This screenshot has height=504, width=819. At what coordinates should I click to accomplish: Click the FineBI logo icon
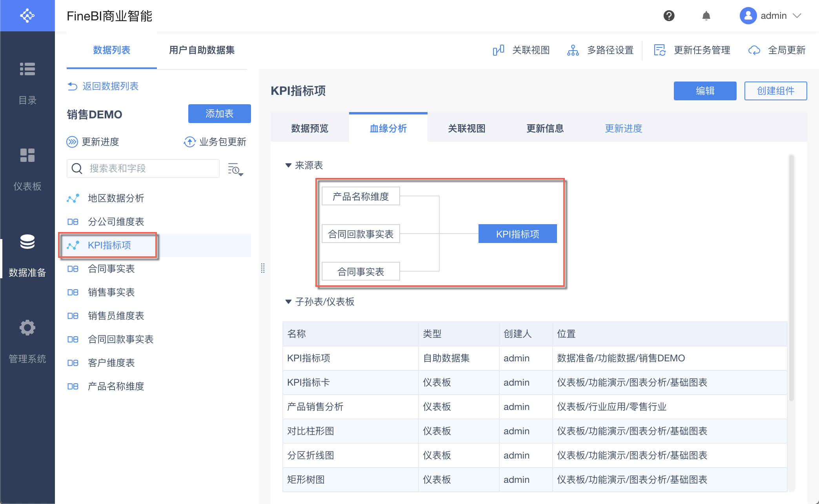click(27, 16)
